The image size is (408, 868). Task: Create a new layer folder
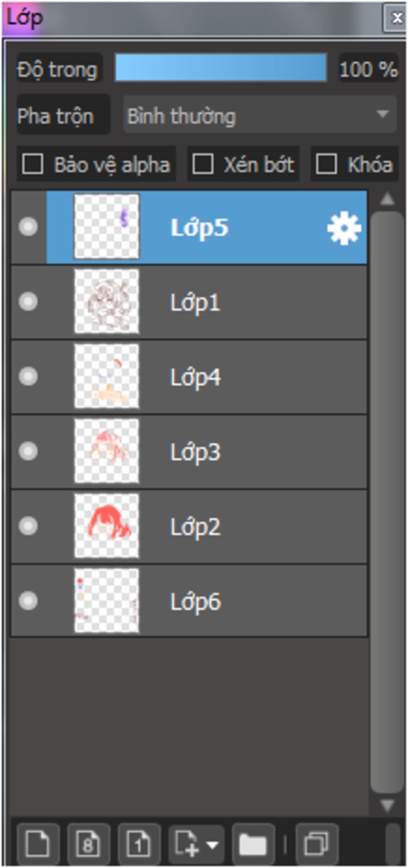[x=253, y=843]
